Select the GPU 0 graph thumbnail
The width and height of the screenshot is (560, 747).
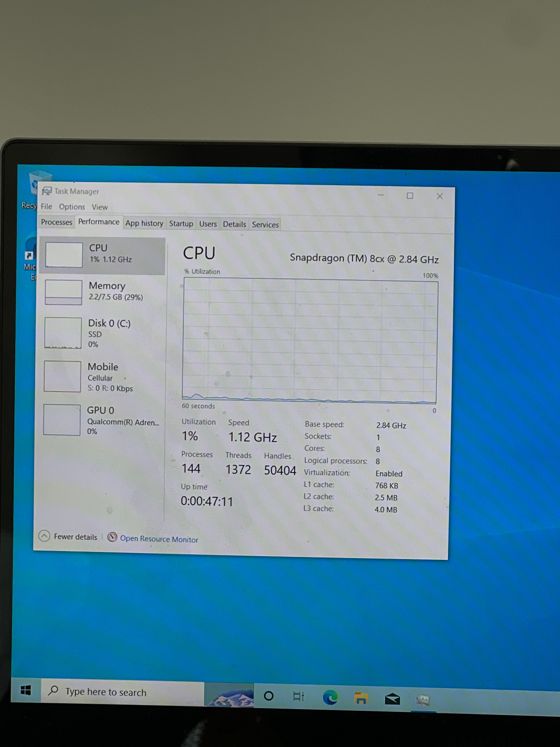pyautogui.click(x=62, y=420)
